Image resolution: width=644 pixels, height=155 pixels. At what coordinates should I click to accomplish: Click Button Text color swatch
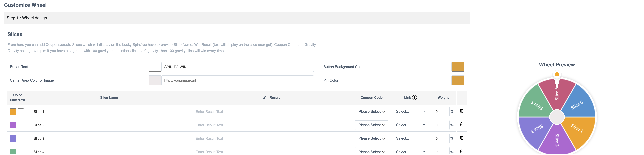pyautogui.click(x=155, y=67)
